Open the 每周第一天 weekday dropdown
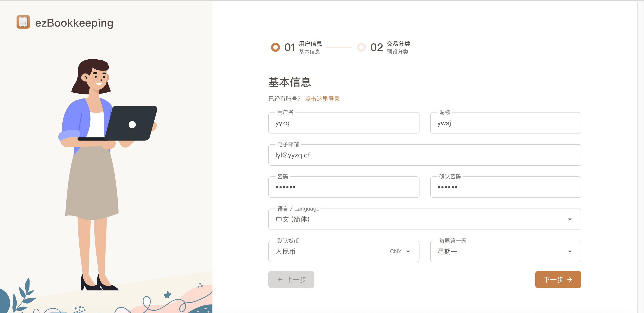644x313 pixels. point(569,251)
